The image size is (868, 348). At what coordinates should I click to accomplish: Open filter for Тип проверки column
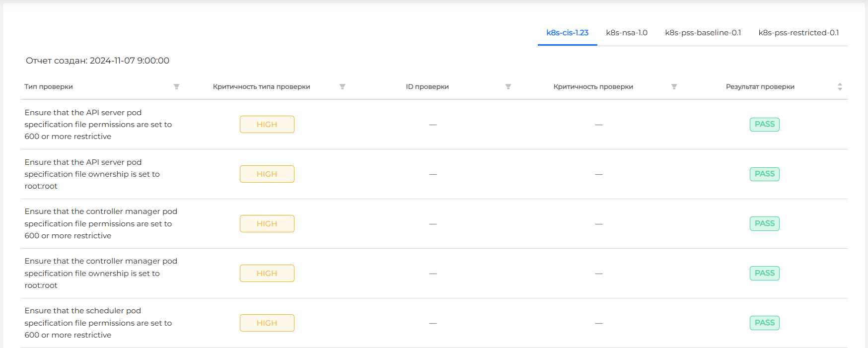(176, 87)
